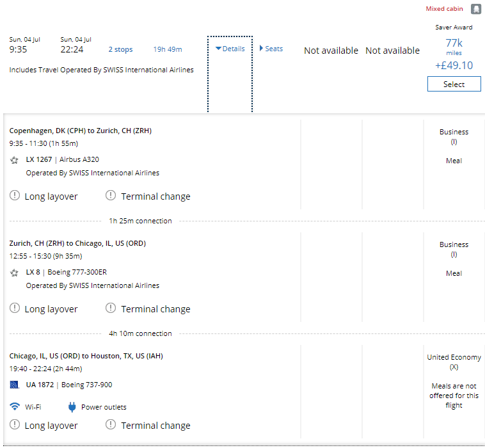Collapse the flight Details section
The width and height of the screenshot is (485, 448).
pyautogui.click(x=230, y=49)
